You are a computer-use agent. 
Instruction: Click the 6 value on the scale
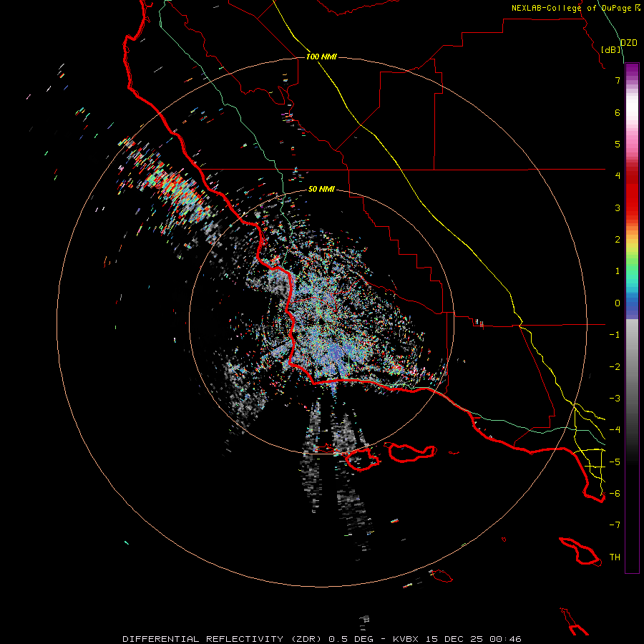click(x=618, y=112)
